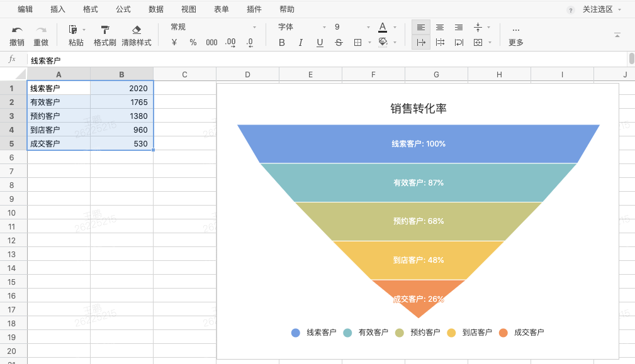Select cell containing 1765

click(122, 102)
